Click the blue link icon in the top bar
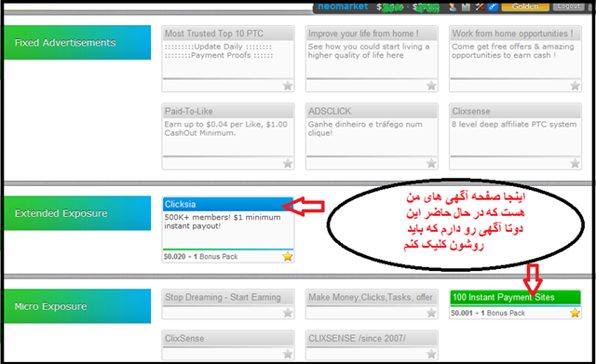 coord(493,7)
